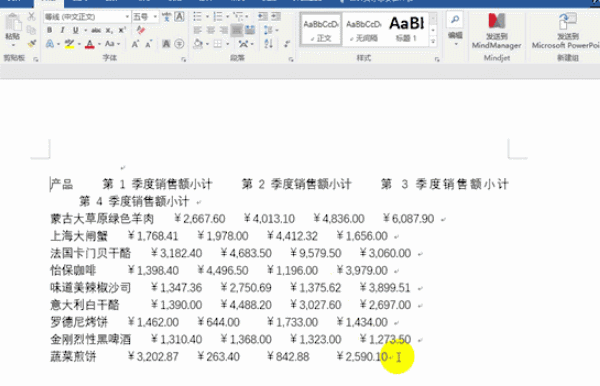Toggle superscript formatting
Viewport: 600px width, 386px height.
[122, 30]
